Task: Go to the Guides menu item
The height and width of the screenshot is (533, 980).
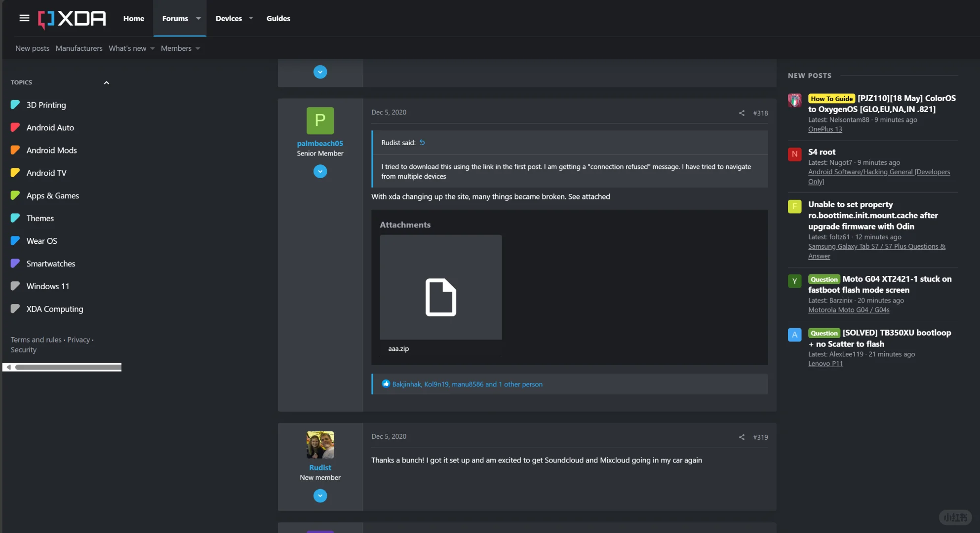Action: (x=278, y=18)
